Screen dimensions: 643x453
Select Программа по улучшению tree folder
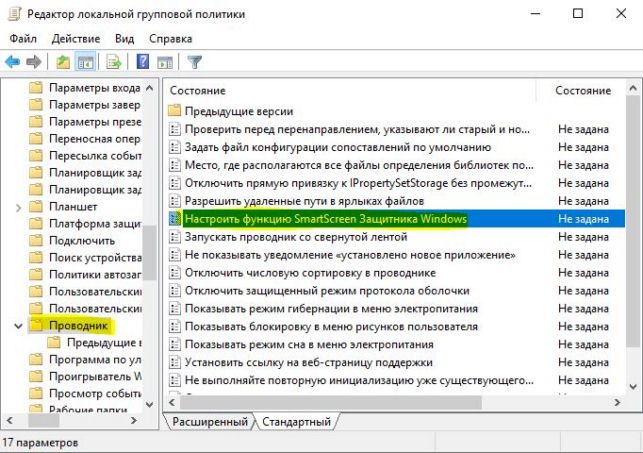tap(95, 359)
